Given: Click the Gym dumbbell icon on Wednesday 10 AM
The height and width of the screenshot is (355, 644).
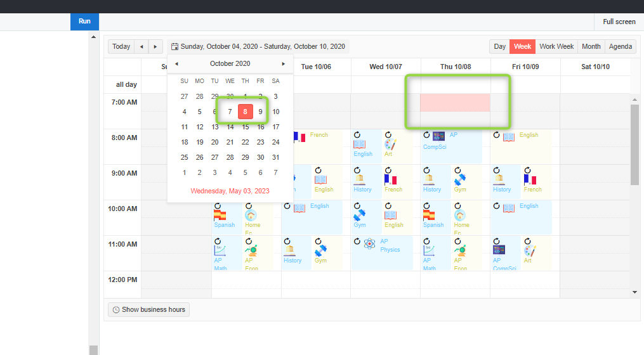Looking at the screenshot, I should pyautogui.click(x=359, y=215).
